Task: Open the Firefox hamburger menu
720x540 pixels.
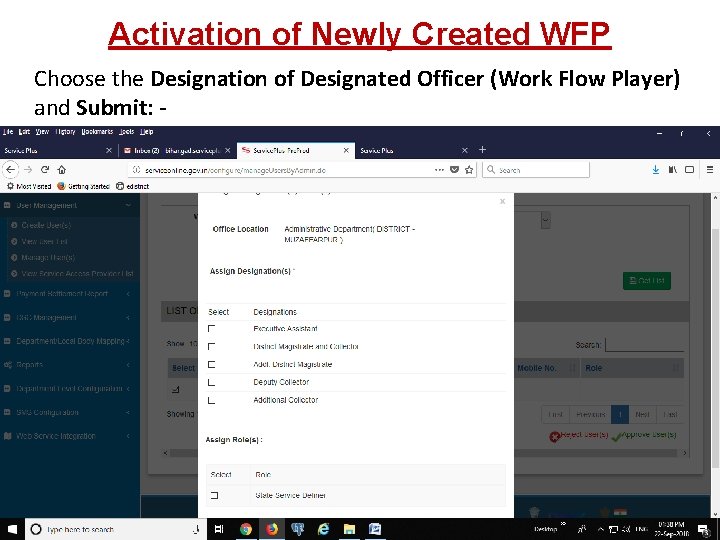Action: 710,169
